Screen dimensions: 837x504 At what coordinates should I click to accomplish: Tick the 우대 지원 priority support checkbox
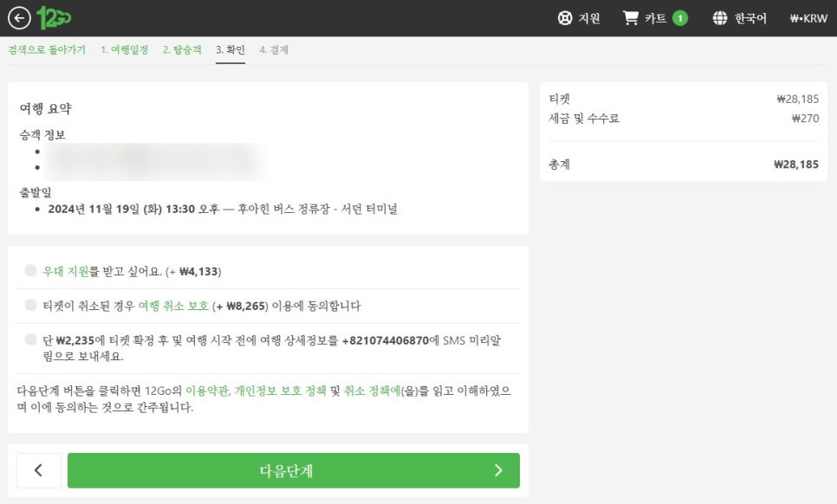coord(31,270)
